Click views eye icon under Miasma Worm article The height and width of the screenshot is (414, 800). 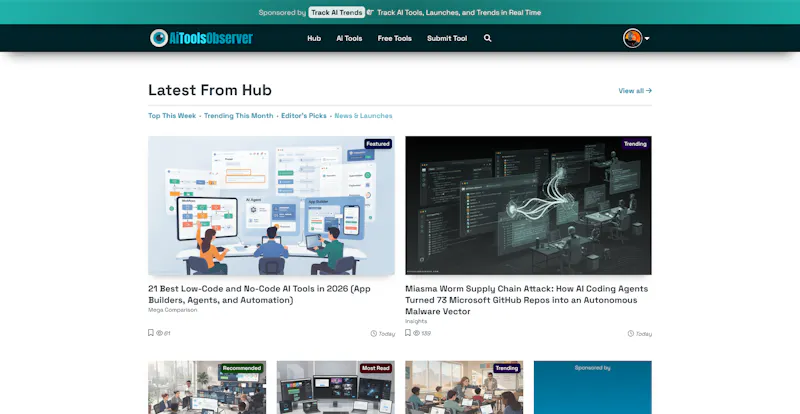(416, 333)
